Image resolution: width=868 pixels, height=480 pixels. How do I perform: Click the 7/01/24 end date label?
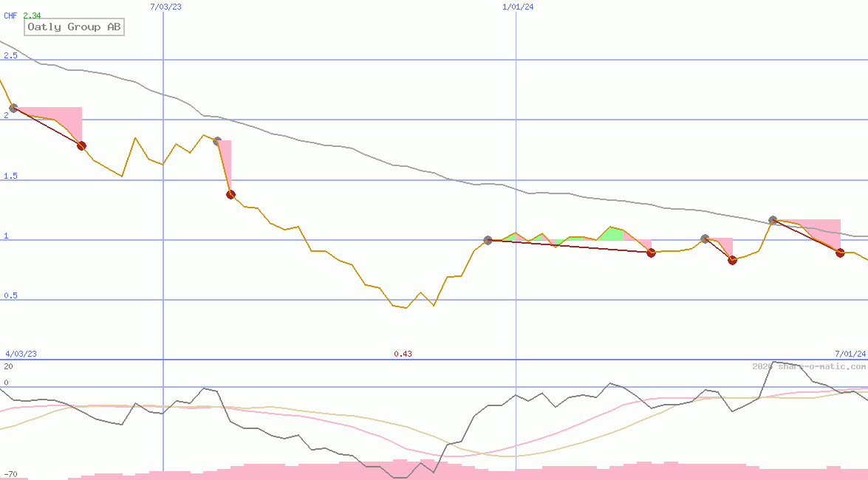[x=850, y=354]
